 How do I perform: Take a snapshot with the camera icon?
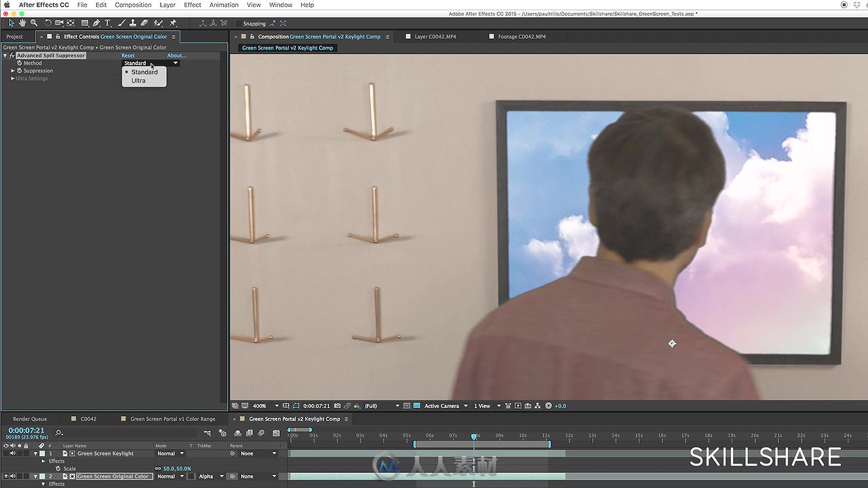pyautogui.click(x=338, y=406)
